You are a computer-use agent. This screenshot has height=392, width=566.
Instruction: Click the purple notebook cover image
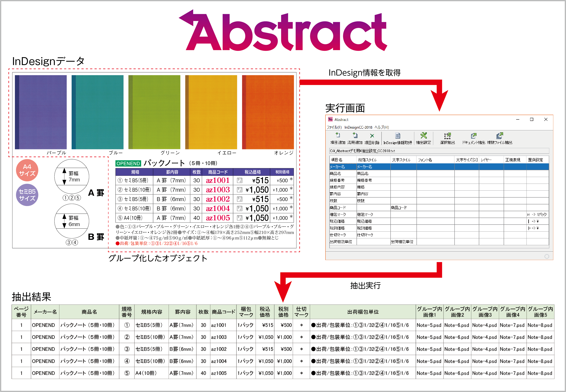[x=41, y=112]
